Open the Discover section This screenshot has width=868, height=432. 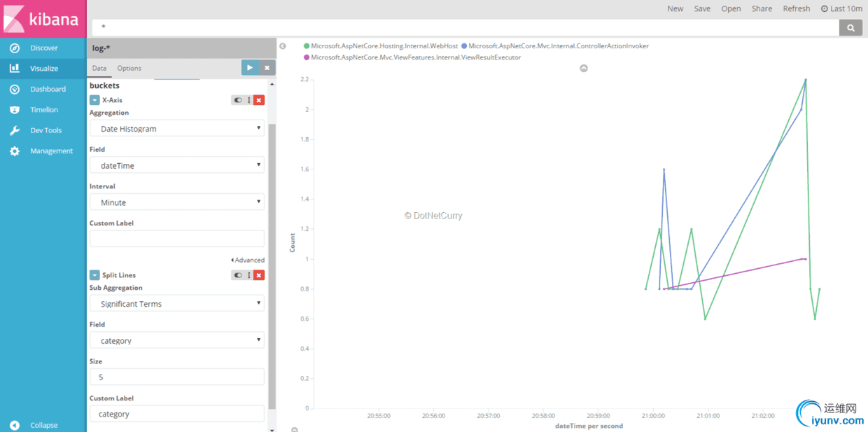43,48
